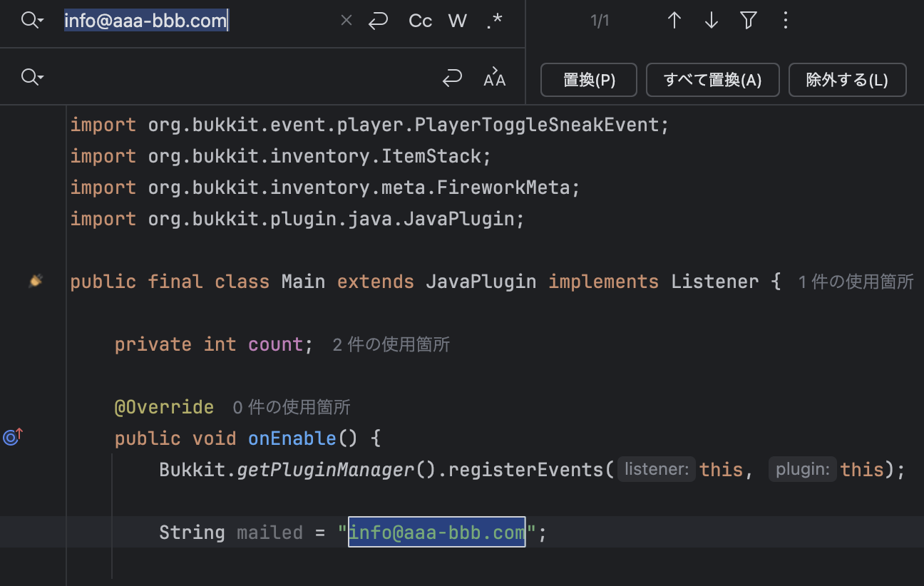This screenshot has width=924, height=586.
Task: Click the すべて置換(A) replace all button
Action: (x=713, y=80)
